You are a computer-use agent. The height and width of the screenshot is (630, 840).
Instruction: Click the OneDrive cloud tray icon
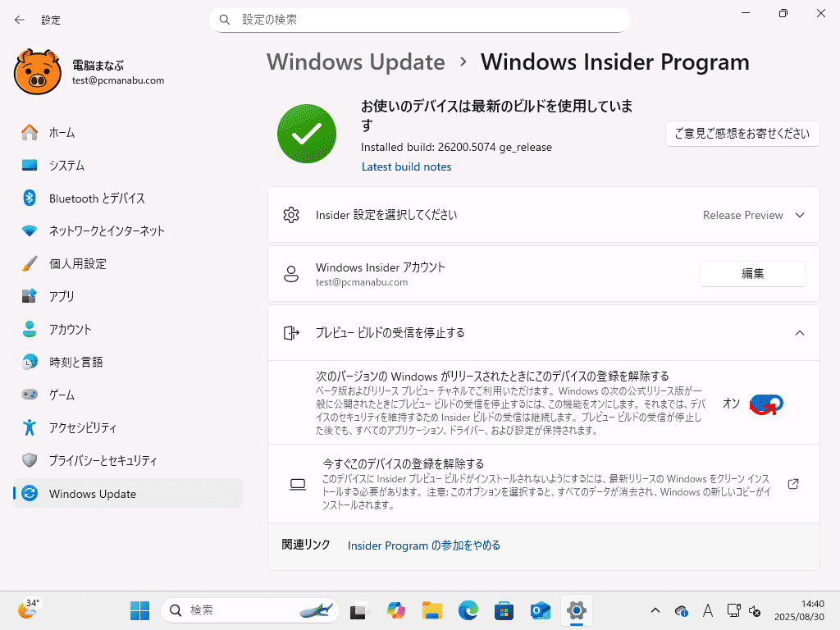tap(682, 610)
